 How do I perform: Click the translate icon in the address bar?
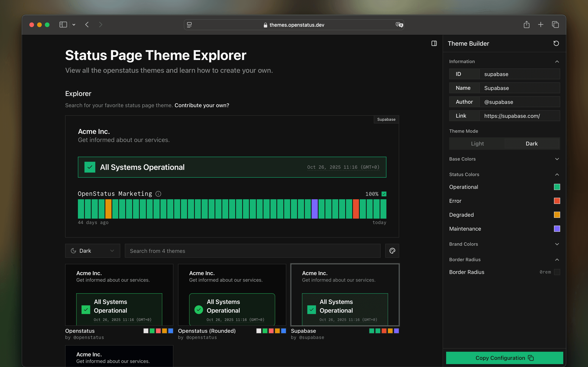tap(399, 25)
